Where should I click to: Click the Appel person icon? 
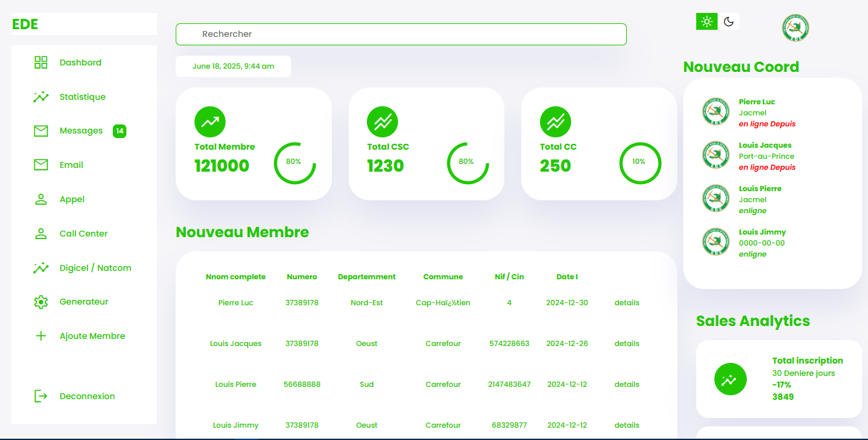41,199
